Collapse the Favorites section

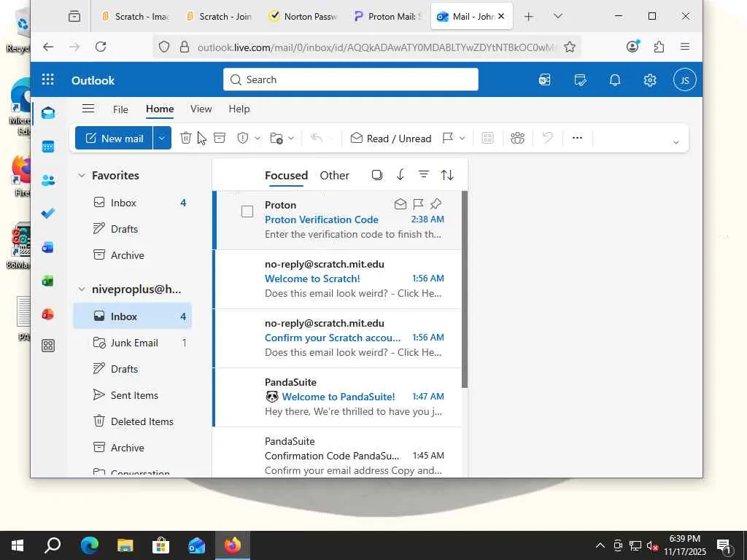82,175
